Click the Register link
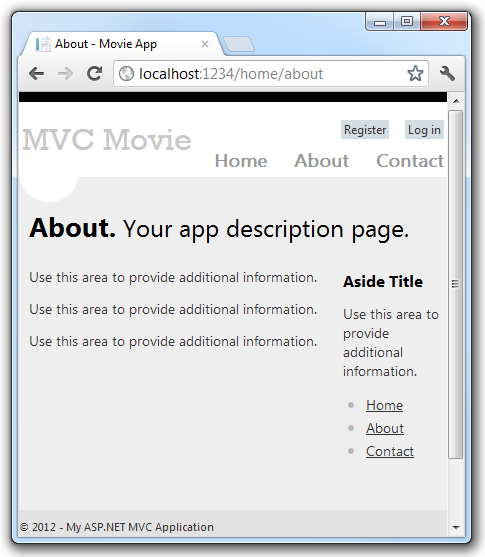 pos(365,130)
